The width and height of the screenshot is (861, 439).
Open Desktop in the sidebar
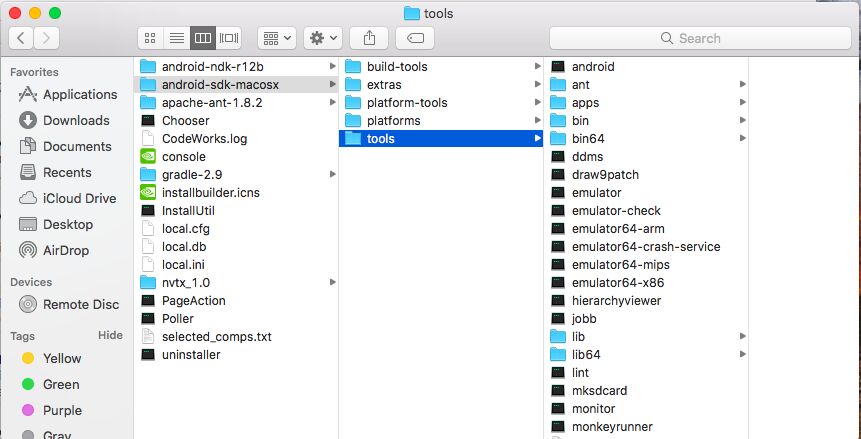pos(55,224)
